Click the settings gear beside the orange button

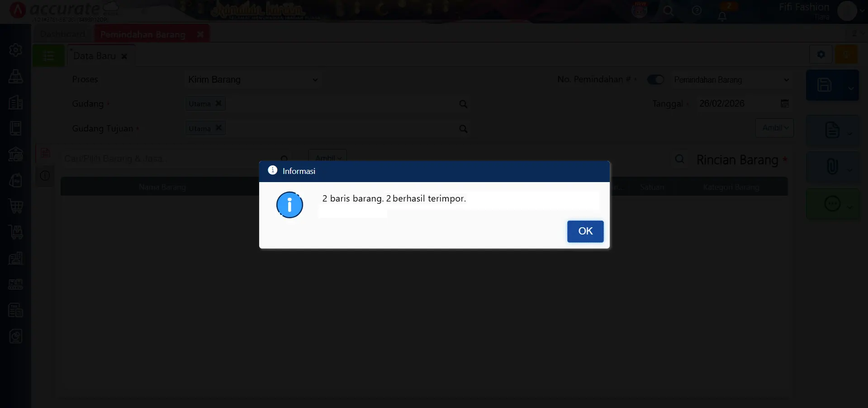point(821,55)
